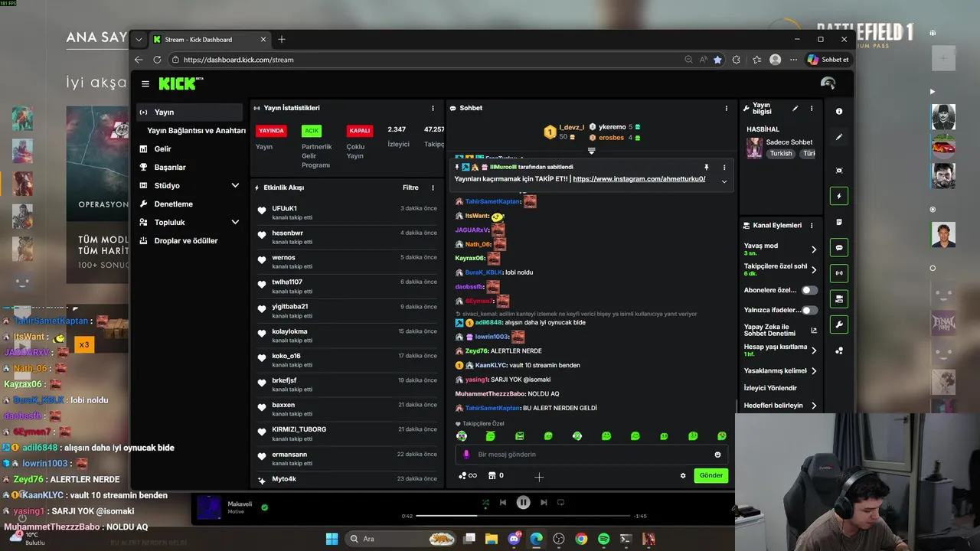Toggle shuffle in the music player
The image size is (980, 551).
[485, 503]
